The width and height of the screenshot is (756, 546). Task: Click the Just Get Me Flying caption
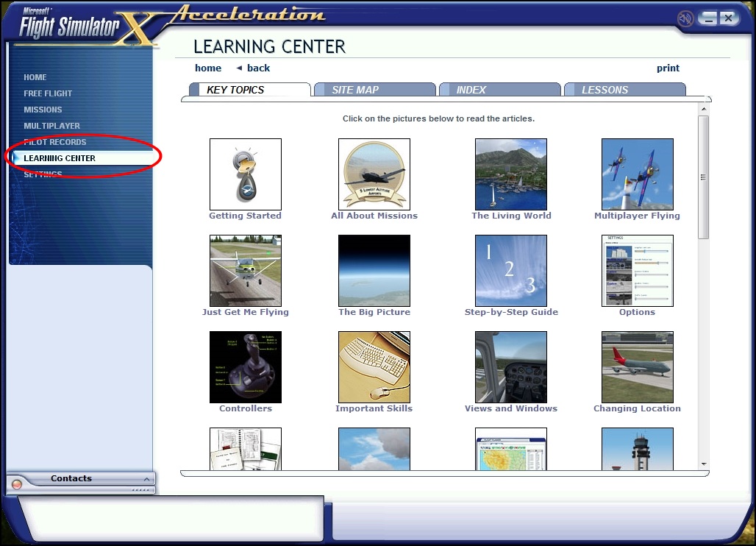(246, 312)
